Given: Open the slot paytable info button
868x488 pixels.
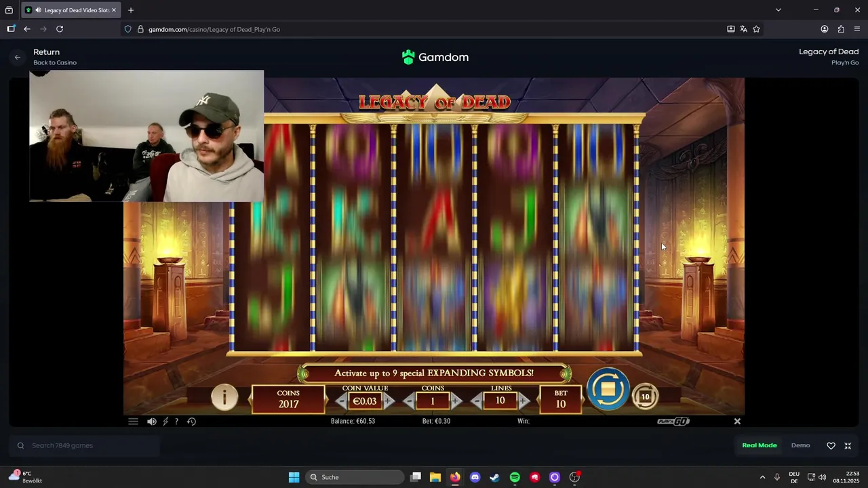Looking at the screenshot, I should click(x=224, y=397).
